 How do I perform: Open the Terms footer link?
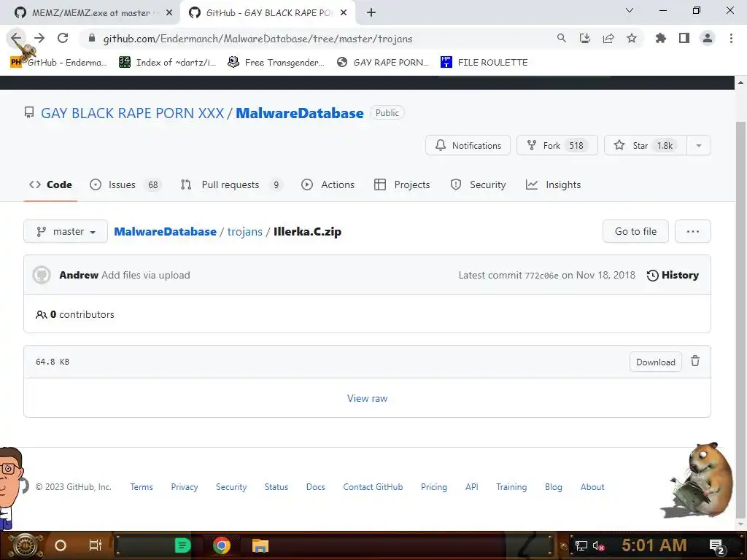[x=142, y=486]
